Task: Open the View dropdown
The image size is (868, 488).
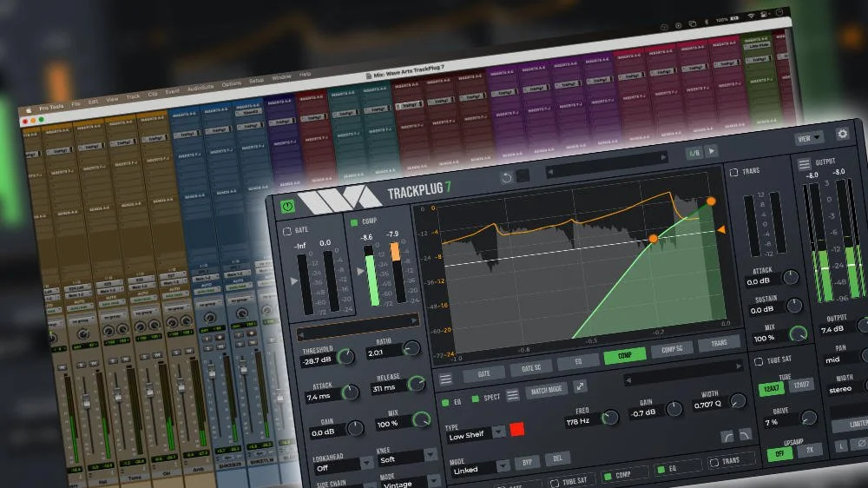Action: point(809,138)
